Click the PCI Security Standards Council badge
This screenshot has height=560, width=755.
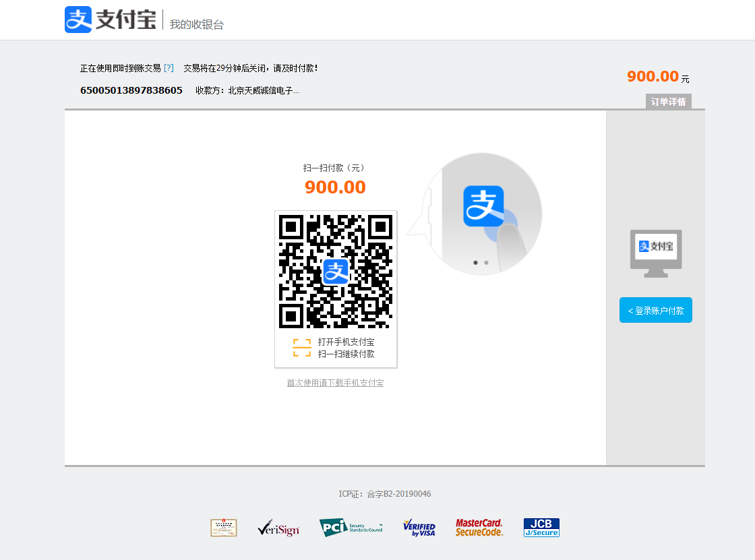(x=351, y=528)
